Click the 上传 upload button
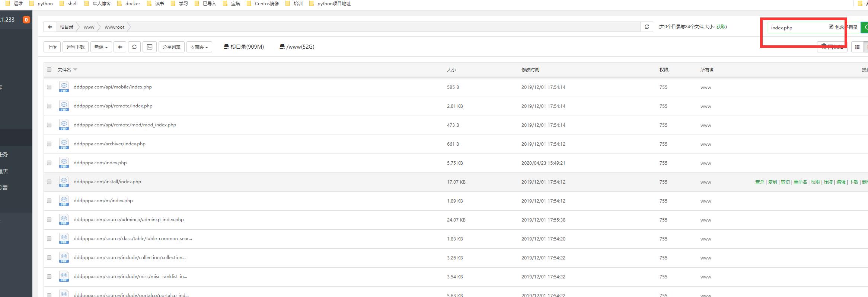Screen dimensions: 868x297 click(x=52, y=47)
